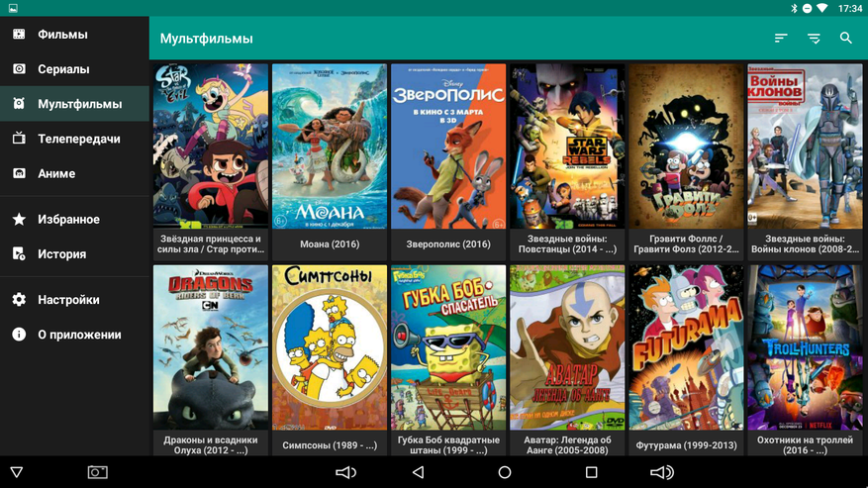The image size is (868, 488).
Task: Click the star icon beside Избранное
Action: click(19, 220)
